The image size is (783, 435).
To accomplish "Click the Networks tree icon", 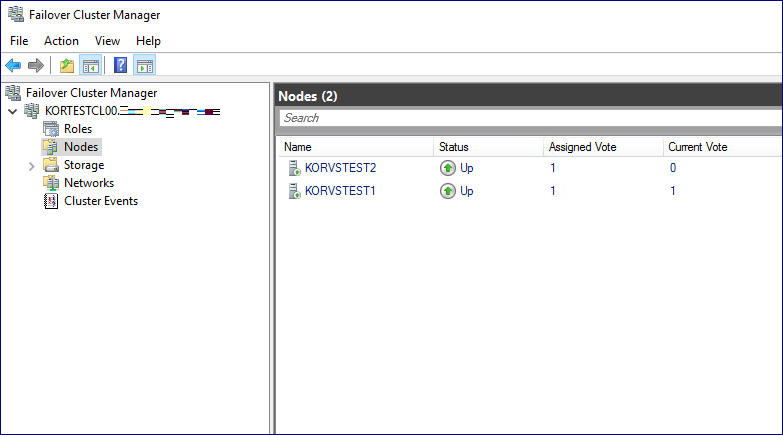I will pos(51,183).
